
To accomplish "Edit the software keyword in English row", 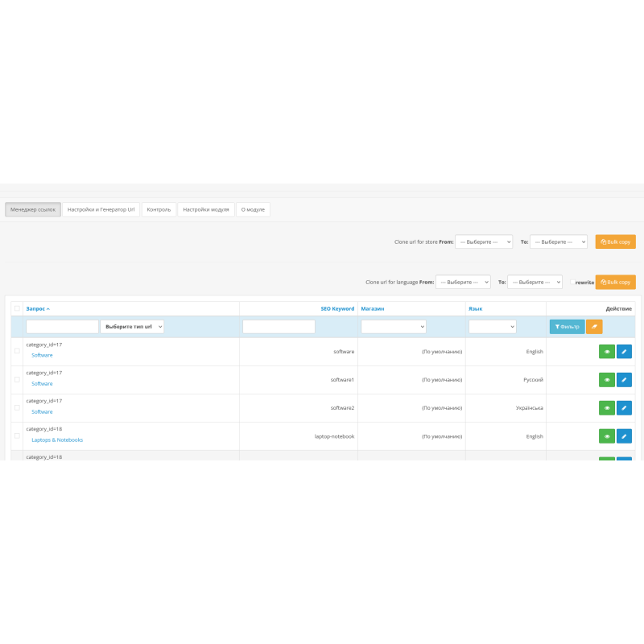I will tap(624, 352).
